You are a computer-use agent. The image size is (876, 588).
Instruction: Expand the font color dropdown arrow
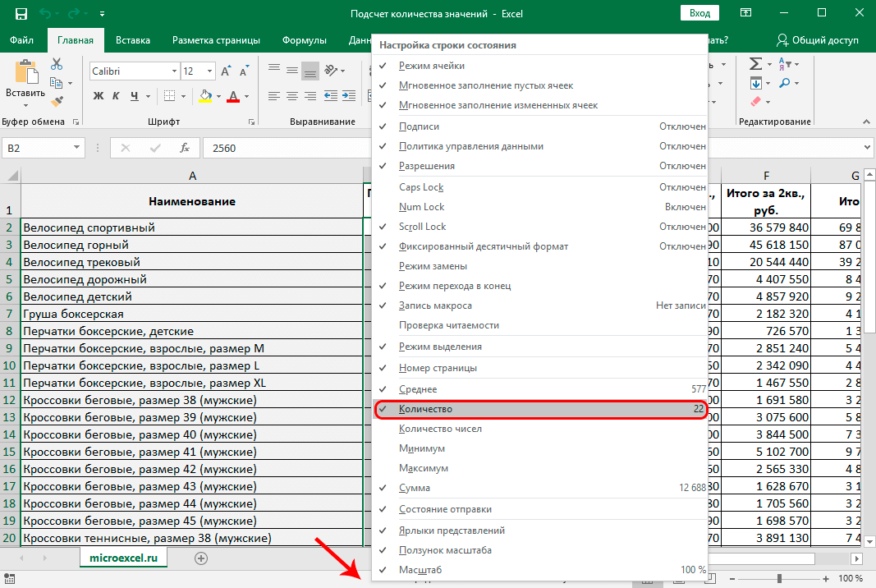pyautogui.click(x=246, y=97)
